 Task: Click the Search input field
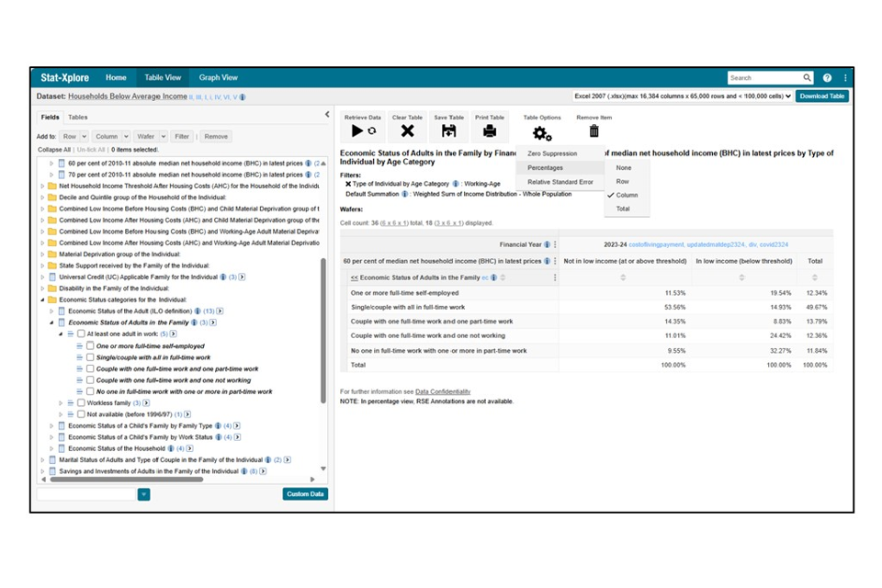763,78
